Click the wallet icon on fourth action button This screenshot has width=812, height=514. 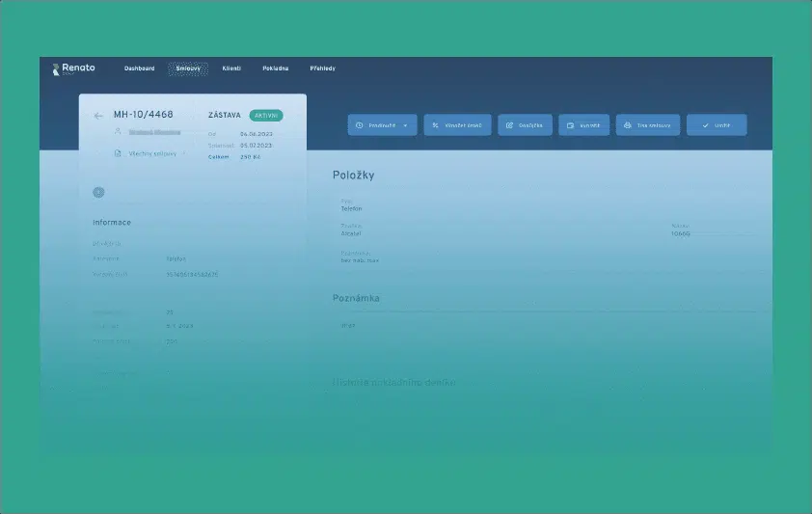coord(570,125)
